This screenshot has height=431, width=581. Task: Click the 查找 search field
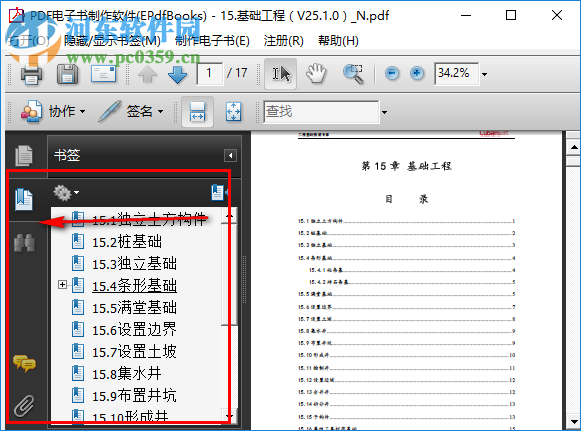pos(321,111)
